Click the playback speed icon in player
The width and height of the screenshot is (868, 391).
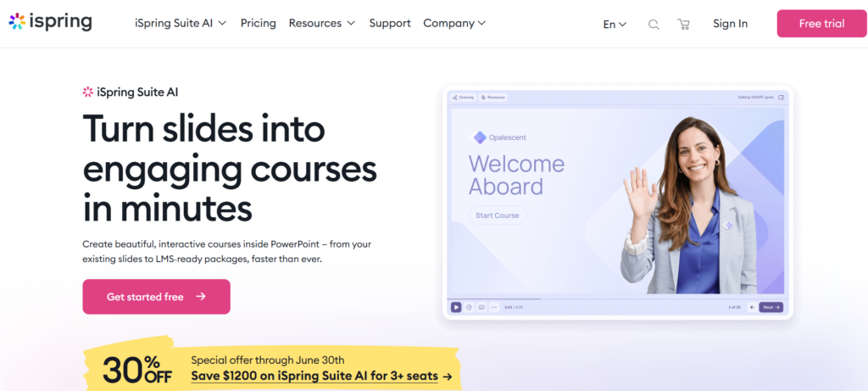[x=469, y=307]
